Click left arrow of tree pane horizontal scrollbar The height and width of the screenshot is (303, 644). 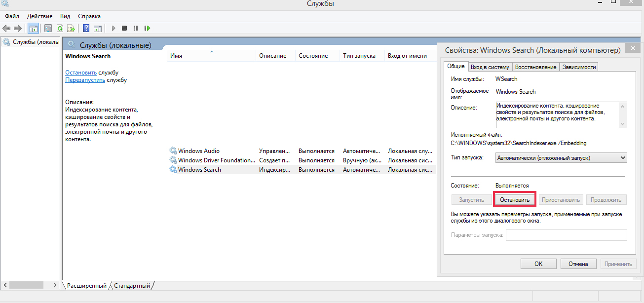(4, 285)
